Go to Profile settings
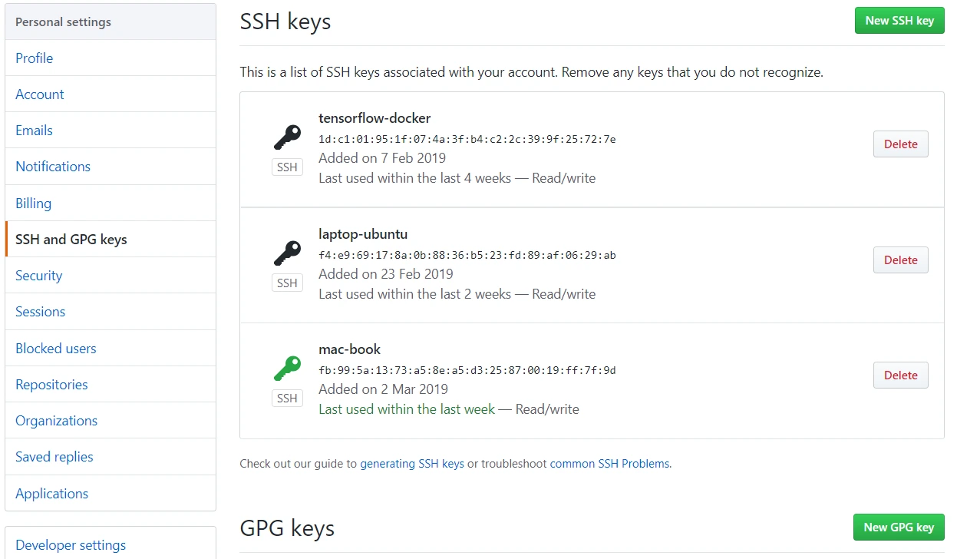 click(x=35, y=58)
